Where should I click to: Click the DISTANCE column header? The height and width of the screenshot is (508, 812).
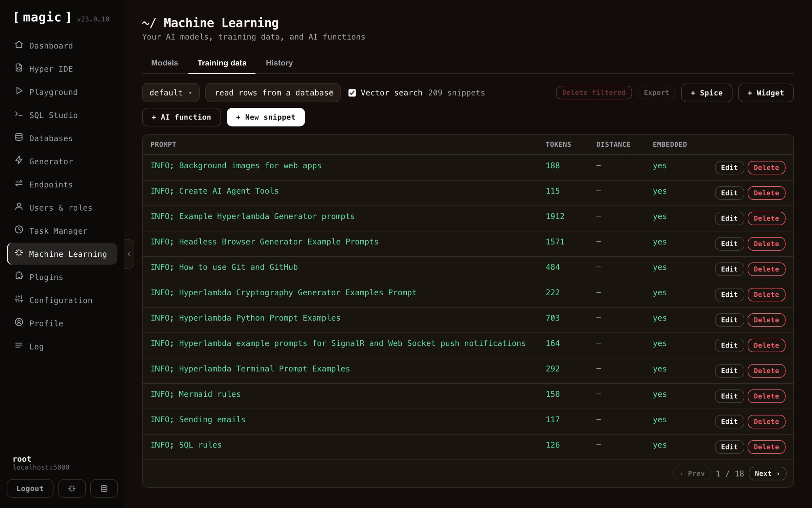click(613, 145)
